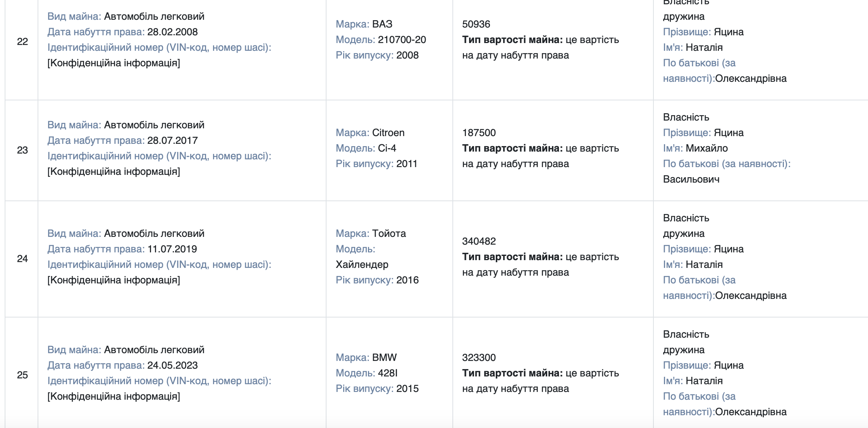The width and height of the screenshot is (868, 428).
Task: Select acquisition date 24.05.2023
Action: tap(172, 365)
